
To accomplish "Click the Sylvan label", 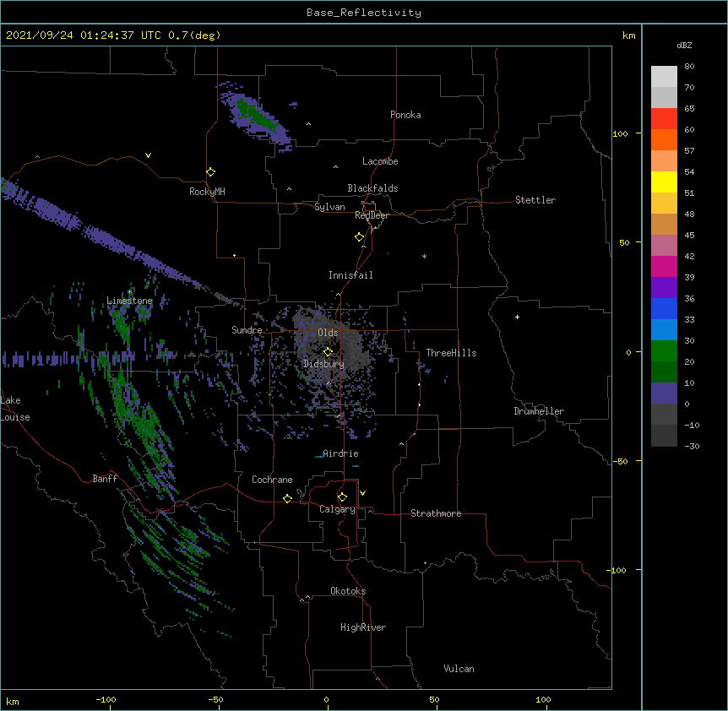I will click(x=329, y=207).
